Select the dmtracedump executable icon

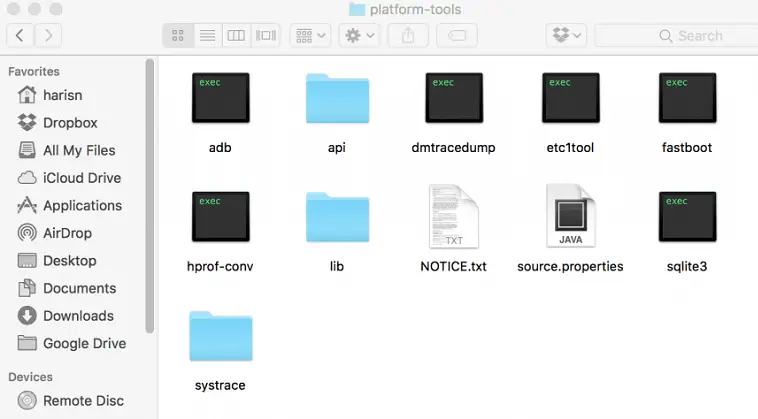[454, 98]
